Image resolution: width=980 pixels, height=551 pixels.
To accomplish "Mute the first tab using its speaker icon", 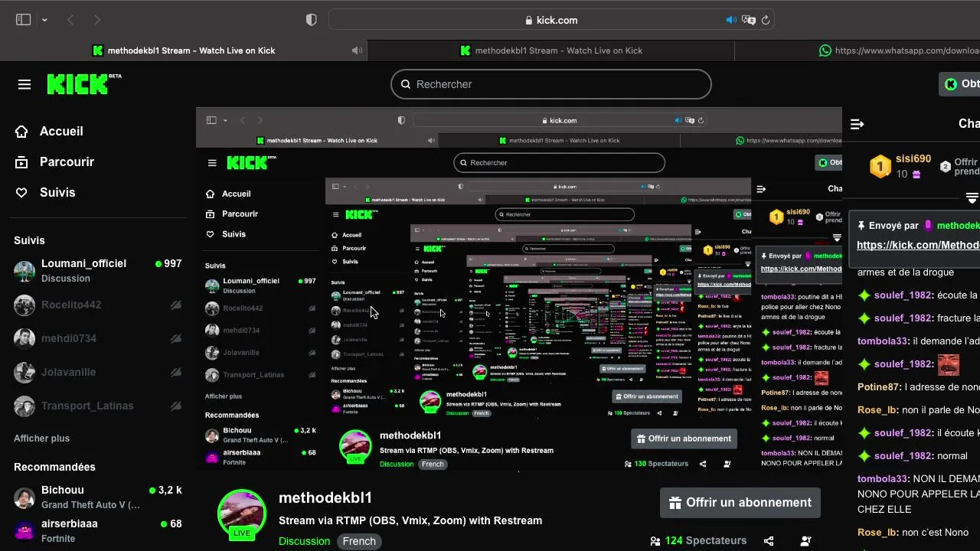I will (357, 51).
